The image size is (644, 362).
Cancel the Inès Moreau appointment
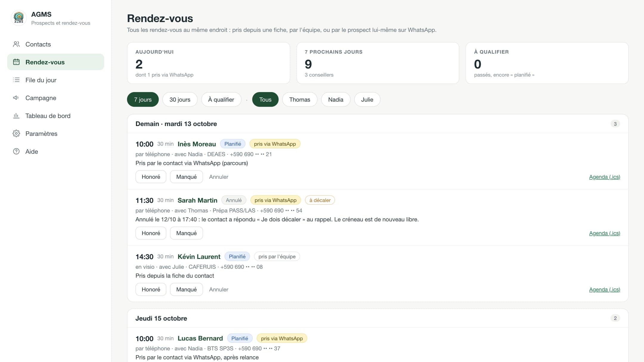click(x=219, y=177)
